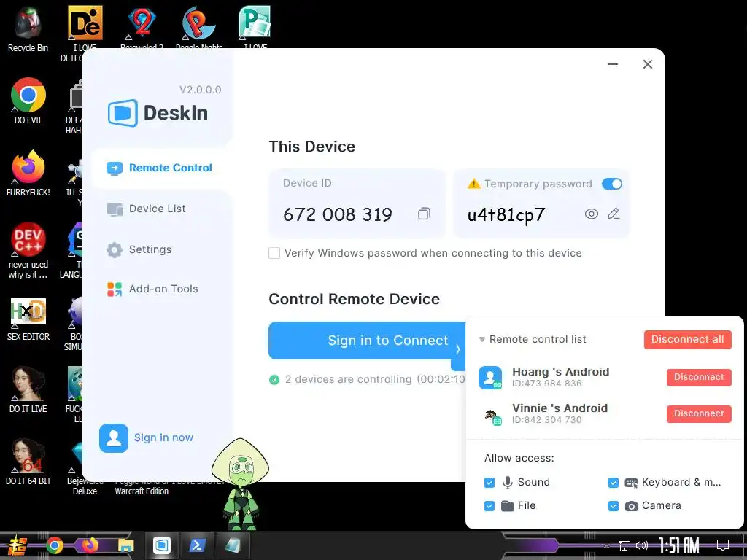747x560 pixels.
Task: Uncheck the Camera access checkbox
Action: (x=613, y=506)
